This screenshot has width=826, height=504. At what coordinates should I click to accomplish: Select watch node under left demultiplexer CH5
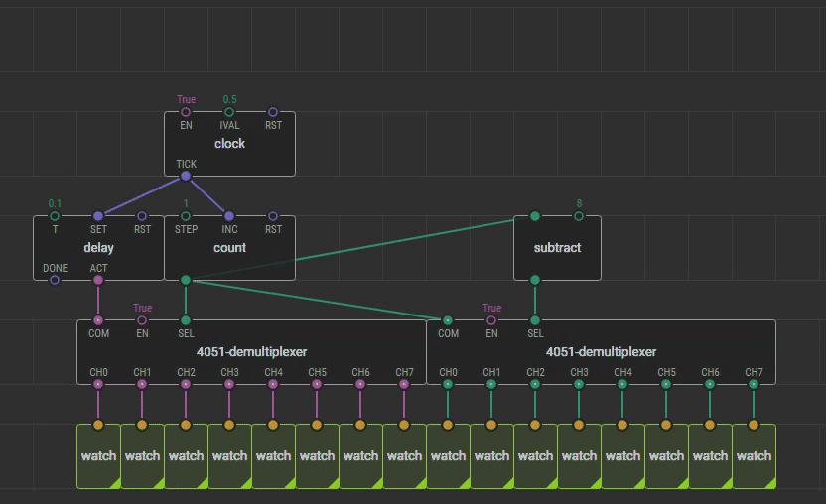(x=317, y=456)
